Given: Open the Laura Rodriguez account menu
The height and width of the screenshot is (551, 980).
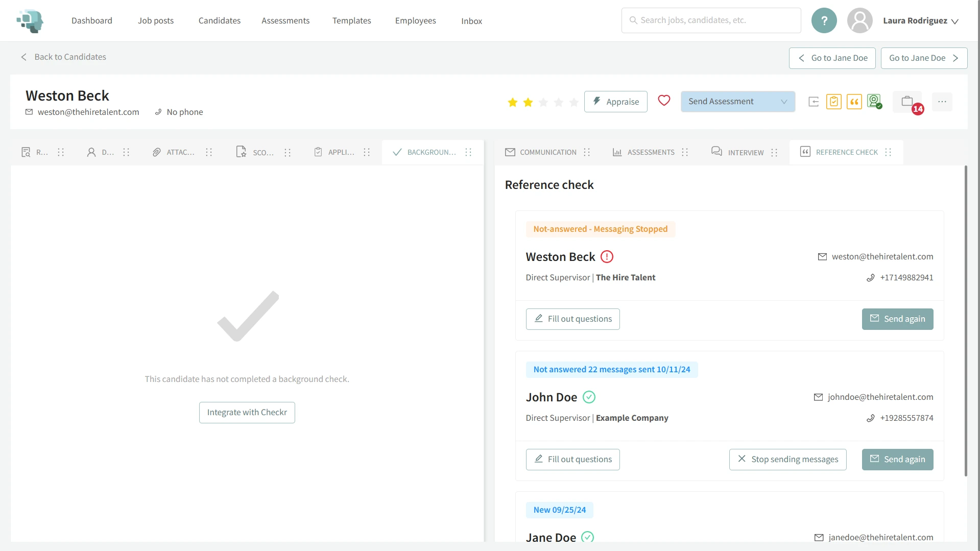Looking at the screenshot, I should tap(920, 21).
